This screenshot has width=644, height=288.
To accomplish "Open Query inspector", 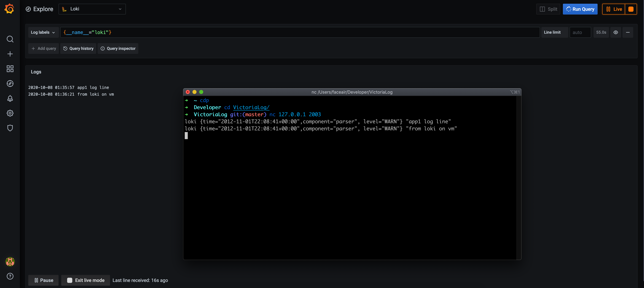I will [x=118, y=49].
